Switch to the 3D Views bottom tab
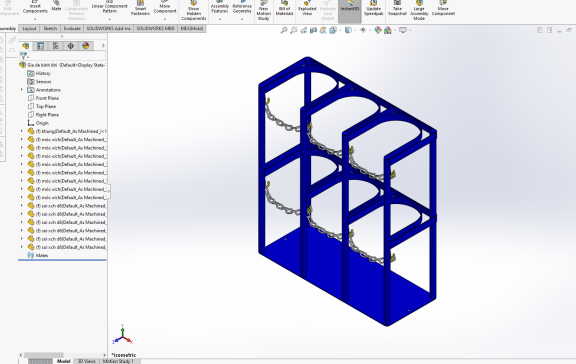The image size is (576, 364). 86,361
